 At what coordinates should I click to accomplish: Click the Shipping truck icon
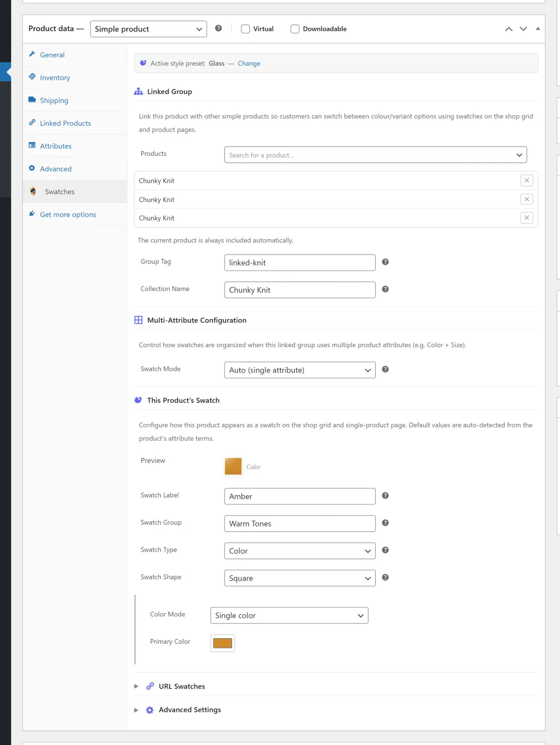pos(32,100)
